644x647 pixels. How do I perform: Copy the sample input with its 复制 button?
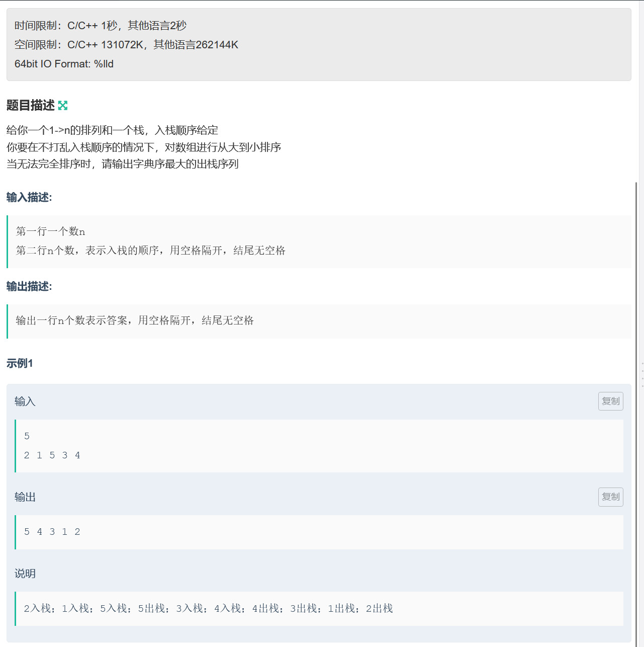pyautogui.click(x=611, y=401)
